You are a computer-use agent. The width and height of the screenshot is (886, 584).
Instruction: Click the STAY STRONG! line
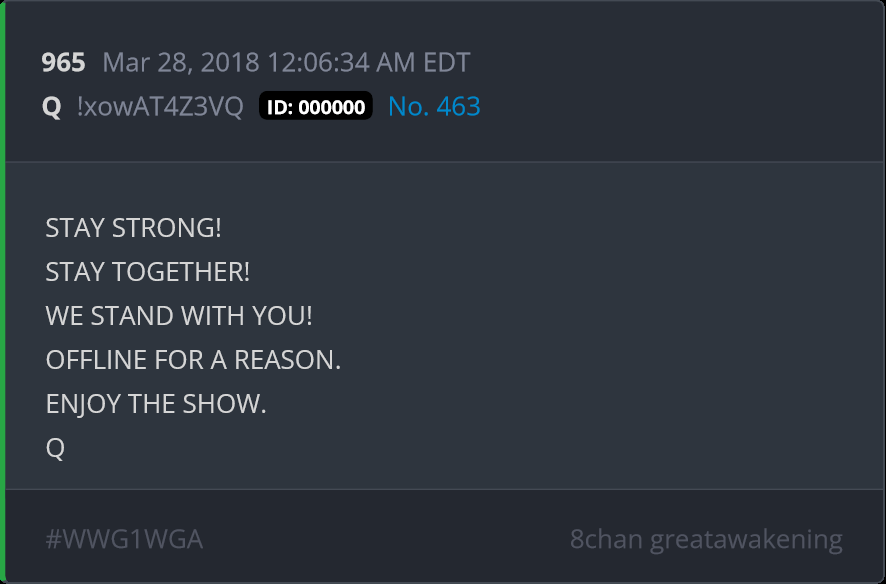coord(133,228)
